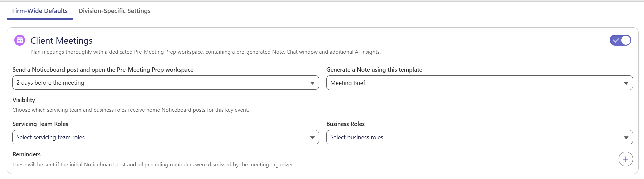Click the arrow icon on the days-before-meeting dropdown
644x179 pixels.
point(312,83)
